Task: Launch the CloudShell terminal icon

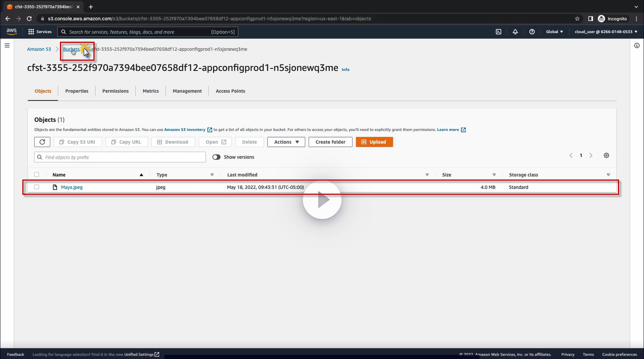Action: tap(498, 32)
